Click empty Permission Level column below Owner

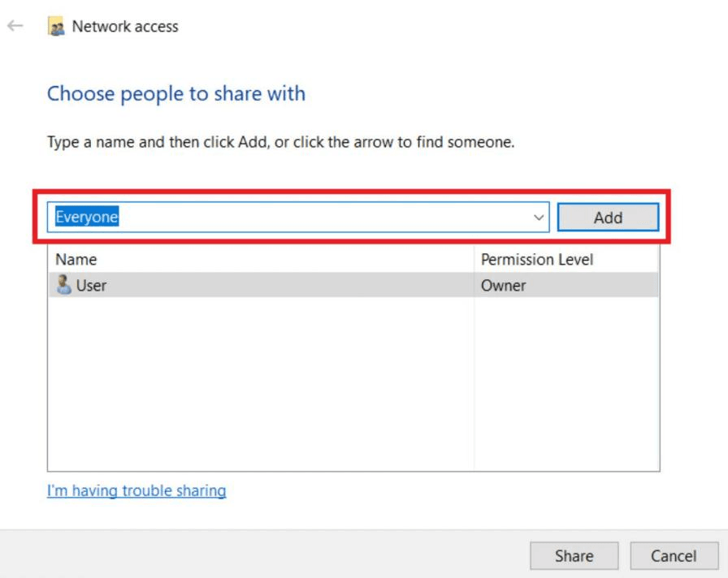click(x=565, y=382)
